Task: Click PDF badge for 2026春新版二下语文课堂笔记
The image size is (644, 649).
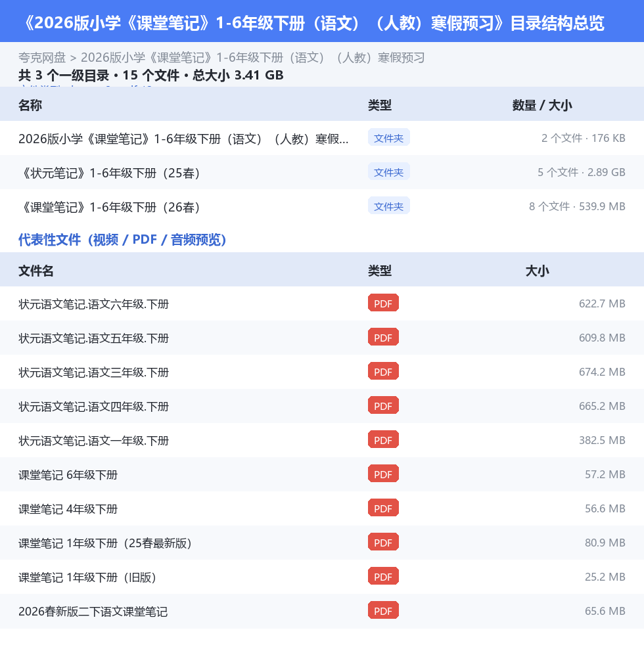Action: coord(383,610)
